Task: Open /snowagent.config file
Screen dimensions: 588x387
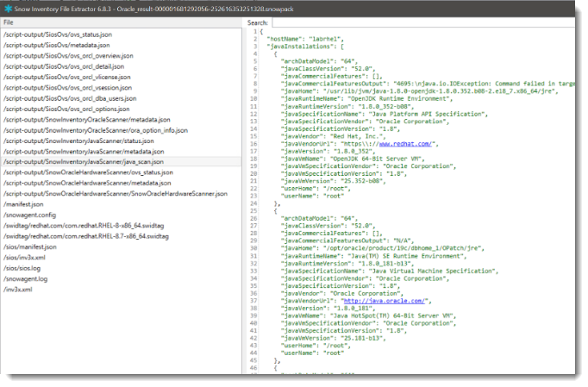Action: [29, 215]
